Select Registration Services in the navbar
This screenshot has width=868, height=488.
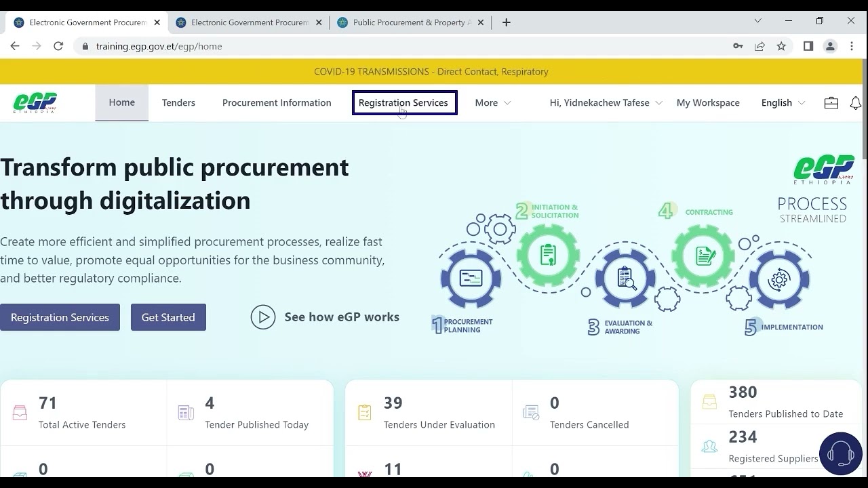click(404, 103)
